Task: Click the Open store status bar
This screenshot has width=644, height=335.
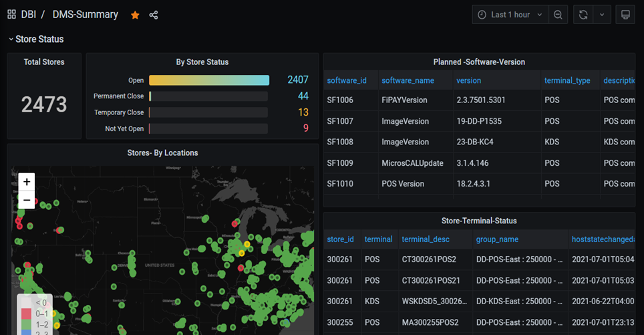Action: pos(208,80)
